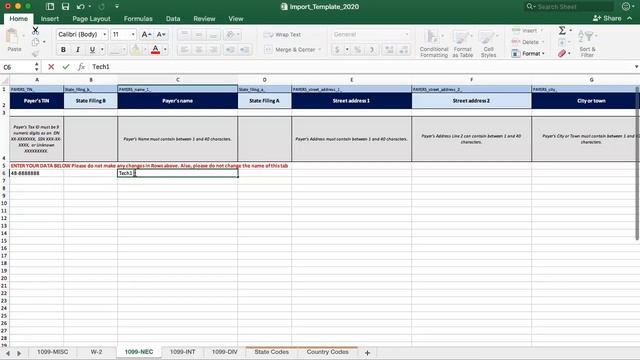Open the Formulas tab

click(x=138, y=19)
